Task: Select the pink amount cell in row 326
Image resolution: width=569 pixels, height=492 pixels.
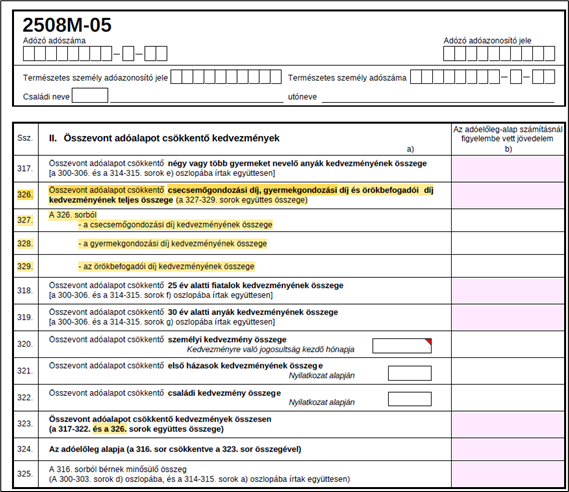Action: click(x=508, y=195)
